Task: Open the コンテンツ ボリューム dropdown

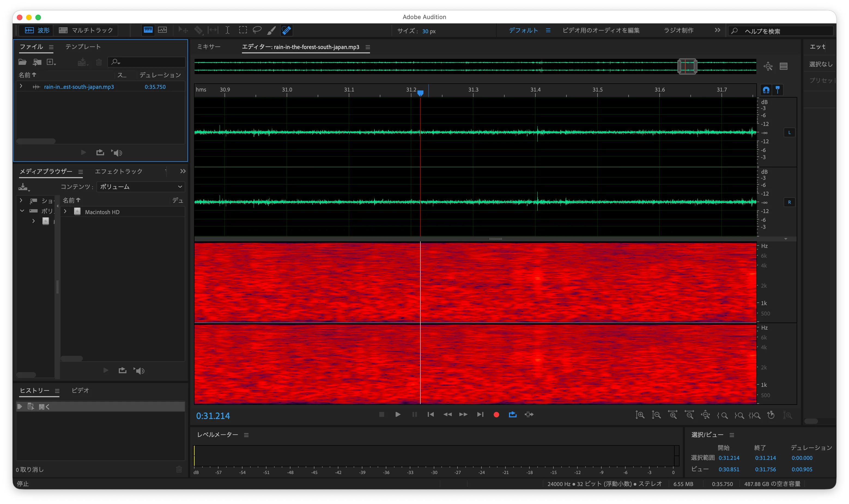Action: point(141,186)
